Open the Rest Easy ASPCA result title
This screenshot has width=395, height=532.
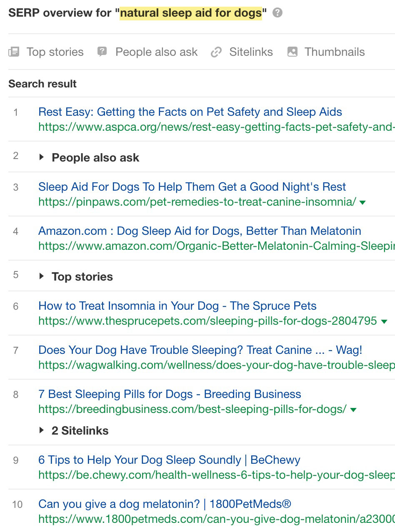click(x=190, y=112)
